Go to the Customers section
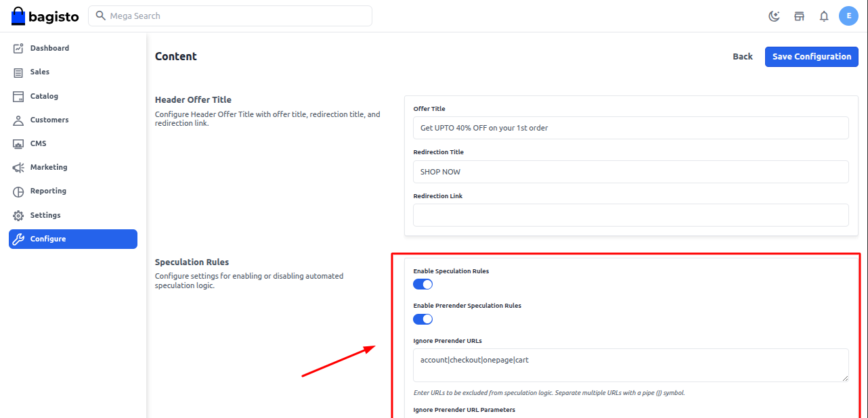This screenshot has width=868, height=418. point(49,120)
